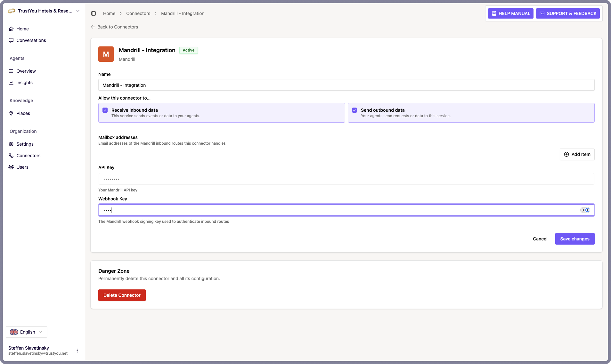Click the Delete Connector button
Screen dimensions: 611x364
(x=122, y=295)
